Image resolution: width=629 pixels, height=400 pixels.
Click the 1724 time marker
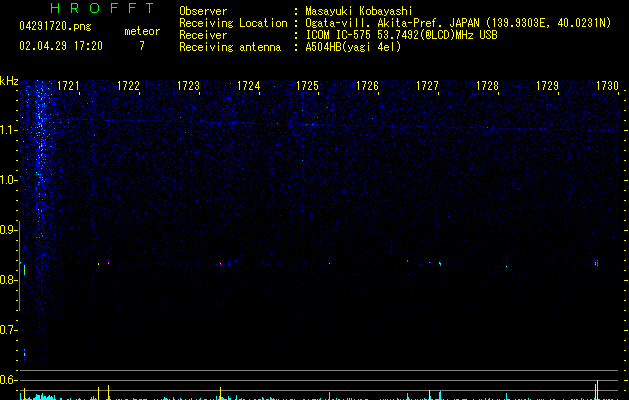click(x=248, y=86)
